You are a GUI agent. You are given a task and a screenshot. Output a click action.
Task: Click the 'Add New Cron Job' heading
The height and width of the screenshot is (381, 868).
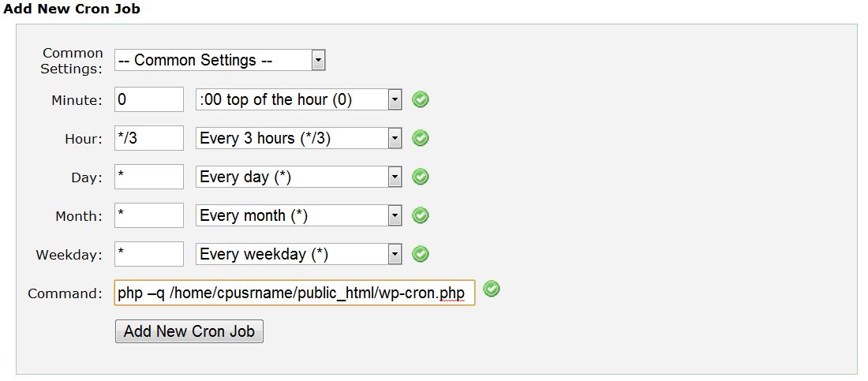(72, 9)
